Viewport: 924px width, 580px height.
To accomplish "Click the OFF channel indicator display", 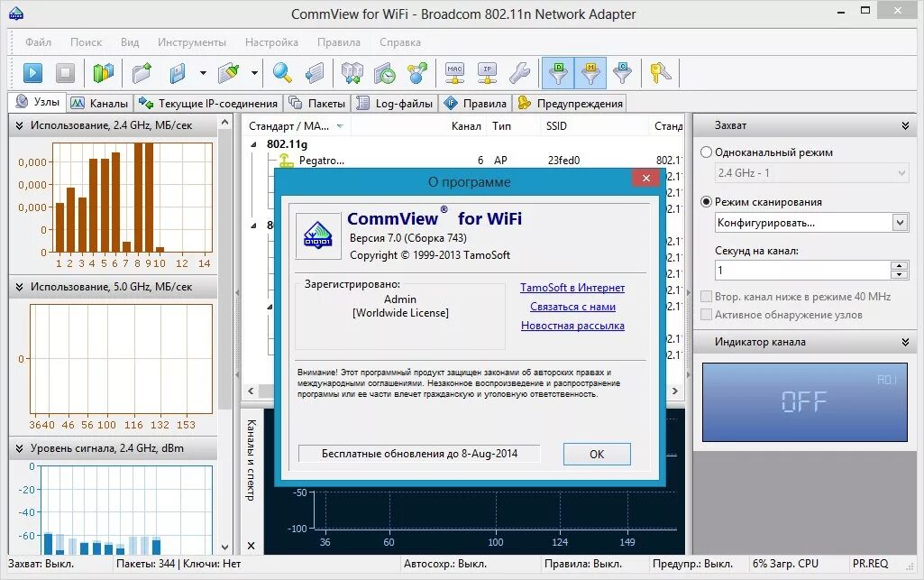I will 804,402.
